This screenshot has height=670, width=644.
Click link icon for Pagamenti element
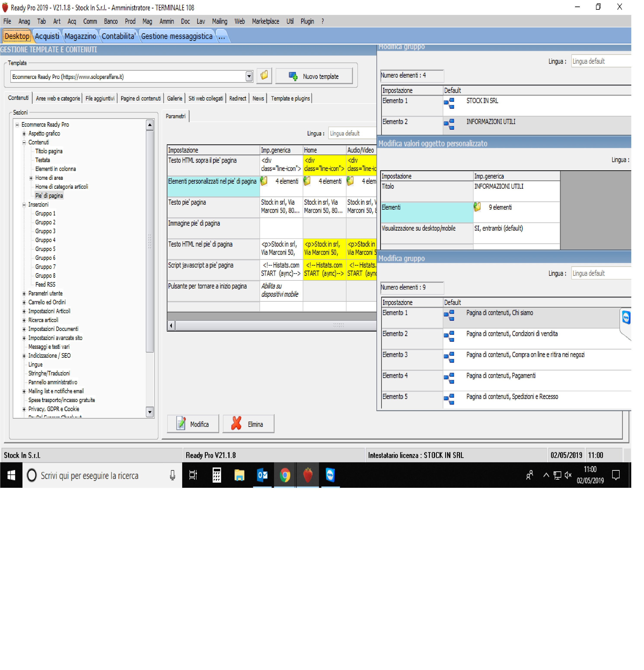[x=449, y=378]
